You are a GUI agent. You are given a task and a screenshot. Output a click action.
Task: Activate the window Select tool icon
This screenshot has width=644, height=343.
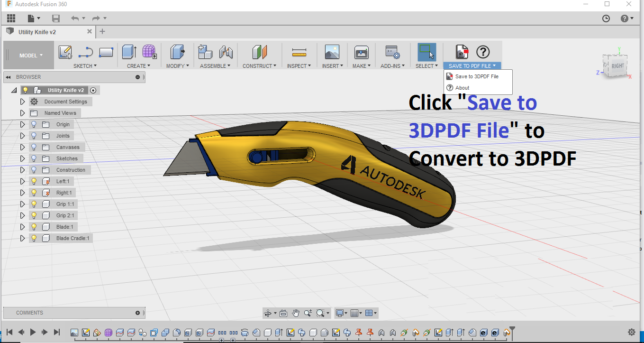point(426,52)
